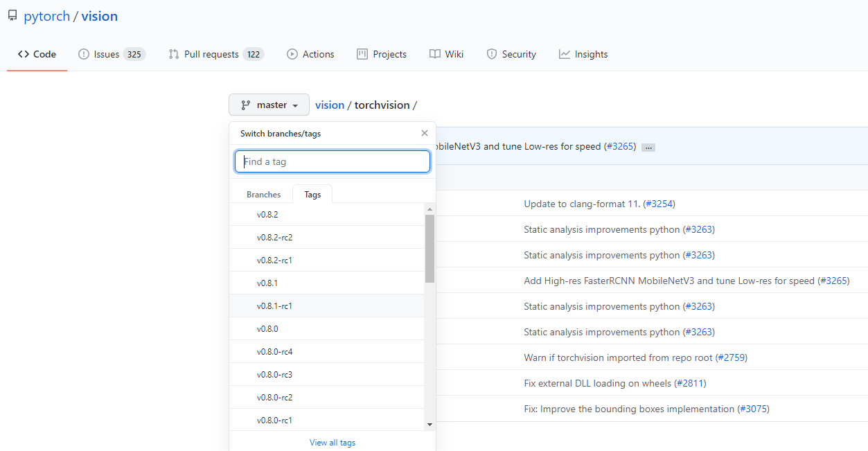
Task: Open the #2759 pull request link
Action: pos(732,357)
